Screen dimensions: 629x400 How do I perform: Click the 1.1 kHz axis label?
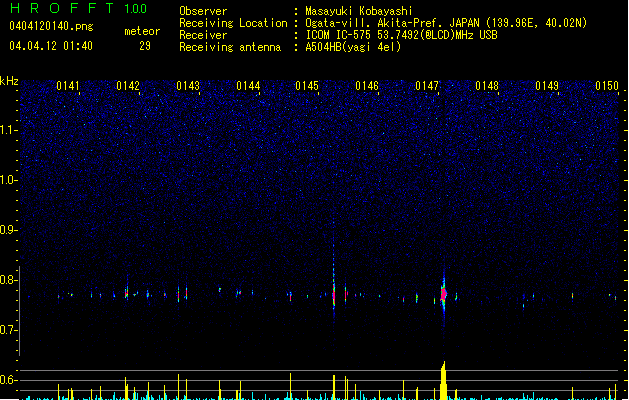(8, 130)
